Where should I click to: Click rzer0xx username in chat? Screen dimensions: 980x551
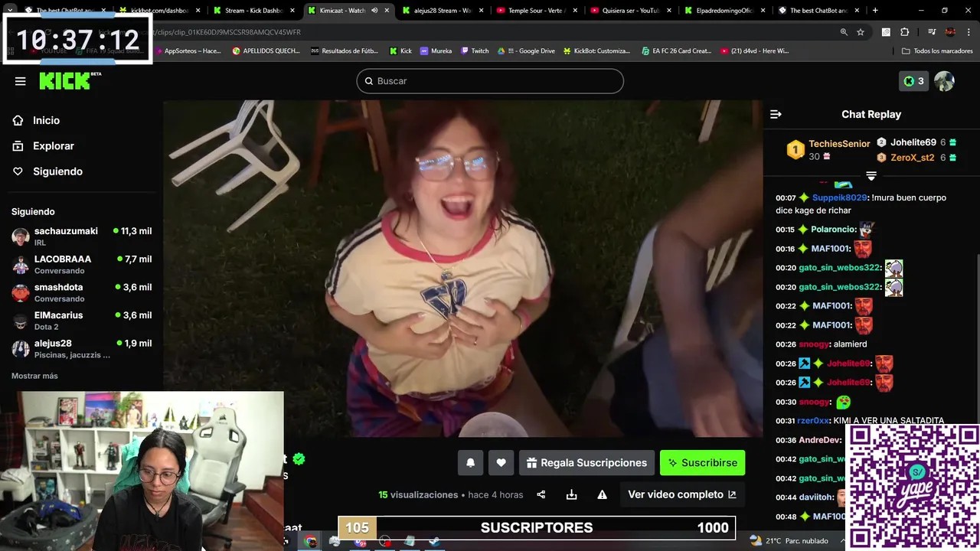pos(813,421)
